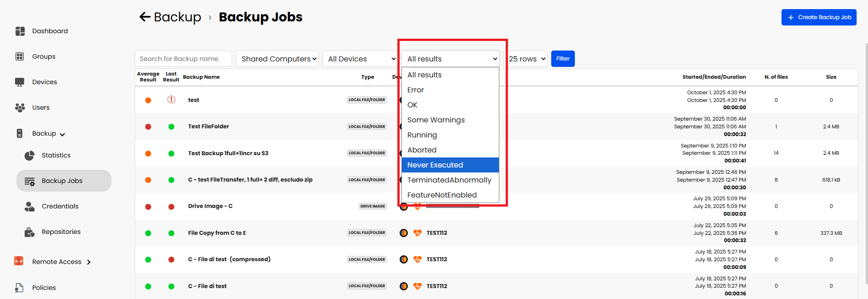The image size is (868, 299).
Task: Click the Repositories icon in sidebar
Action: pyautogui.click(x=30, y=232)
